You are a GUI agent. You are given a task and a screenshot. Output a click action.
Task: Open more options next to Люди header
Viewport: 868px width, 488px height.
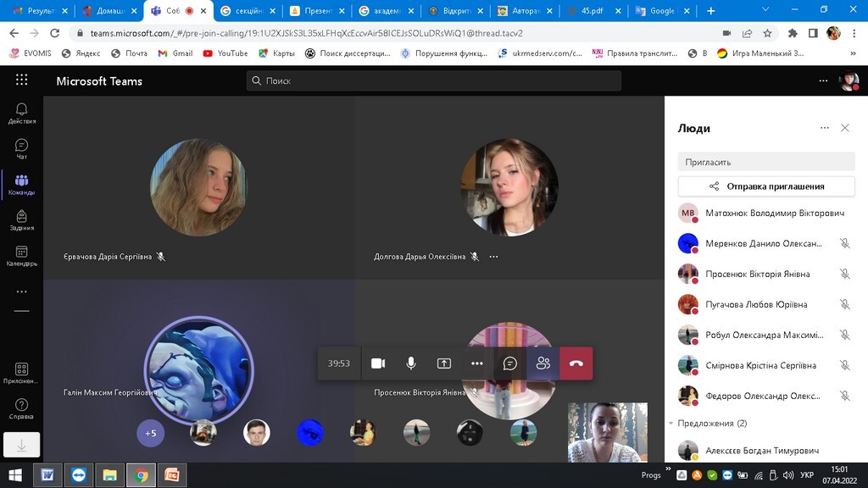point(824,128)
